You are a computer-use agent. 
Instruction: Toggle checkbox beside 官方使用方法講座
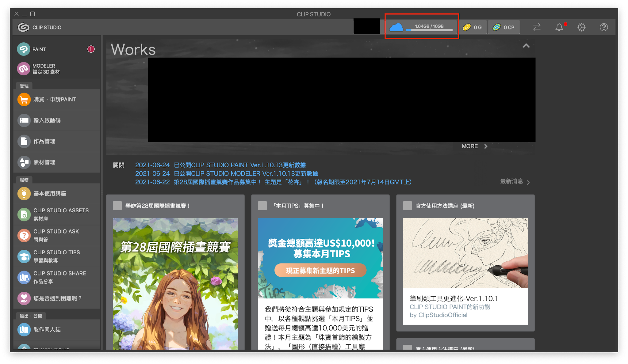click(x=407, y=206)
